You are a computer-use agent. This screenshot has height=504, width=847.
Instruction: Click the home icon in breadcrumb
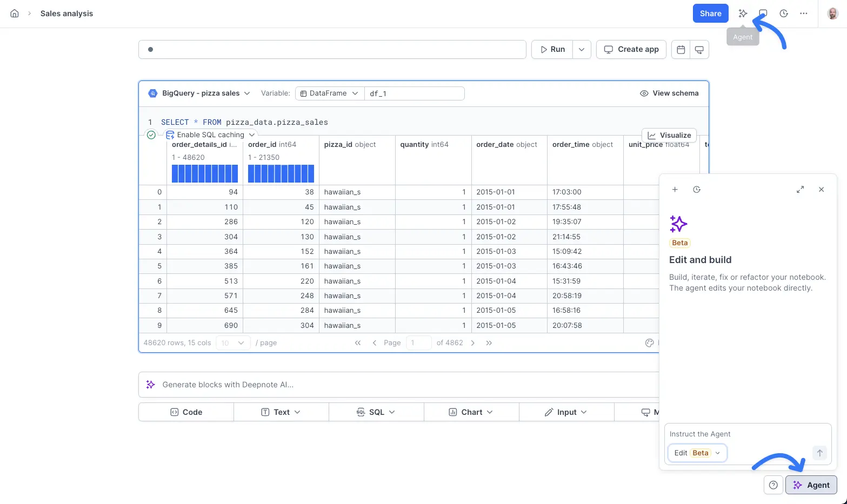(x=15, y=14)
